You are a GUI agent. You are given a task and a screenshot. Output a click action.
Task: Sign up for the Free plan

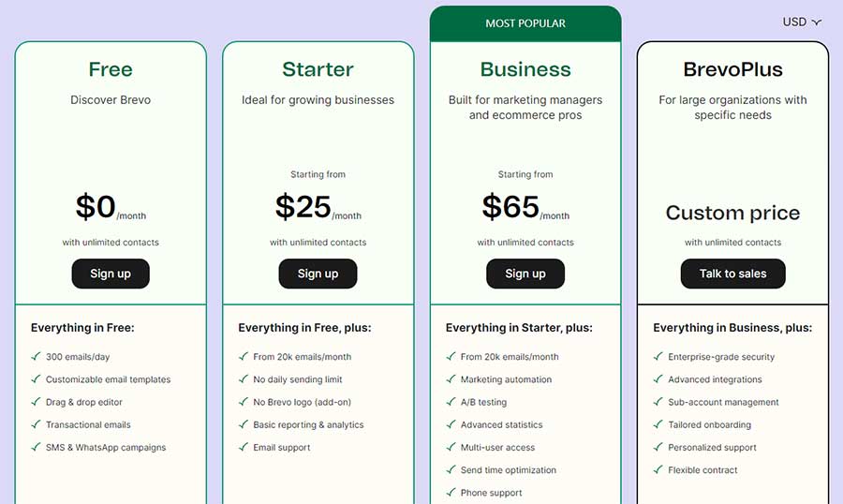111,274
